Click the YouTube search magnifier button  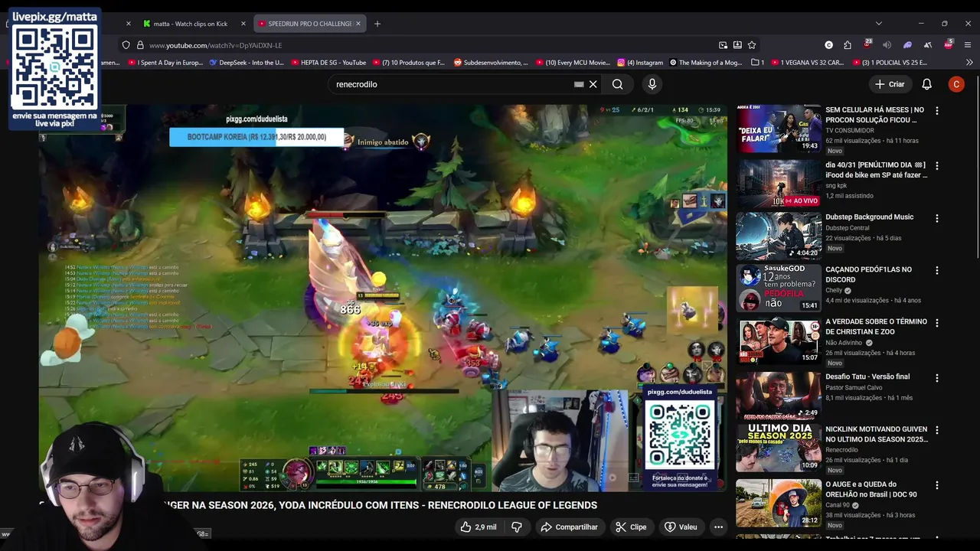click(618, 84)
